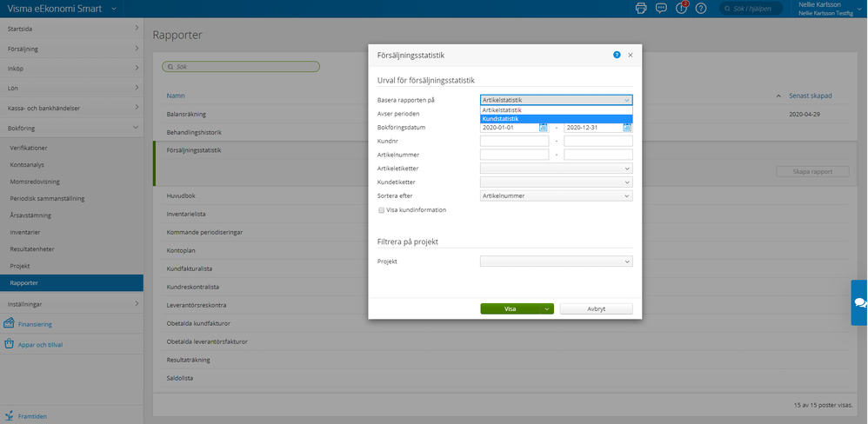Screen dimensions: 868x424
Task: Toggle Visa kundinformation checkbox
Action: (382, 210)
